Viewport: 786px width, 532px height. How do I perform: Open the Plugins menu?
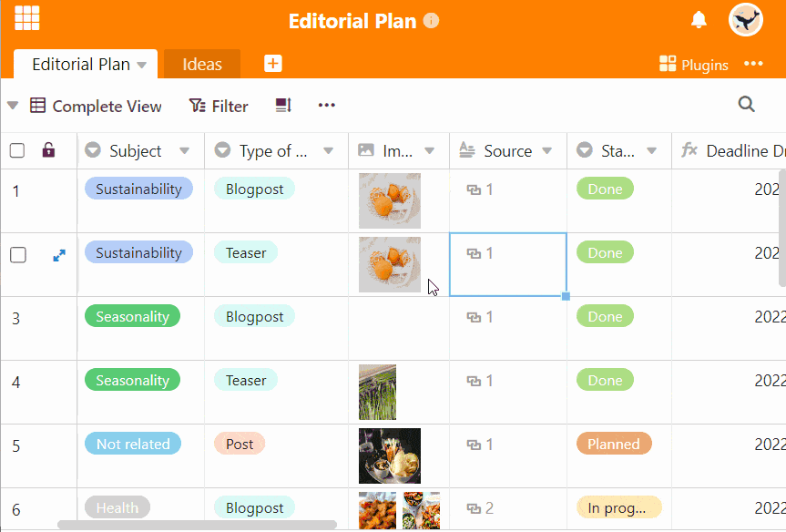694,65
